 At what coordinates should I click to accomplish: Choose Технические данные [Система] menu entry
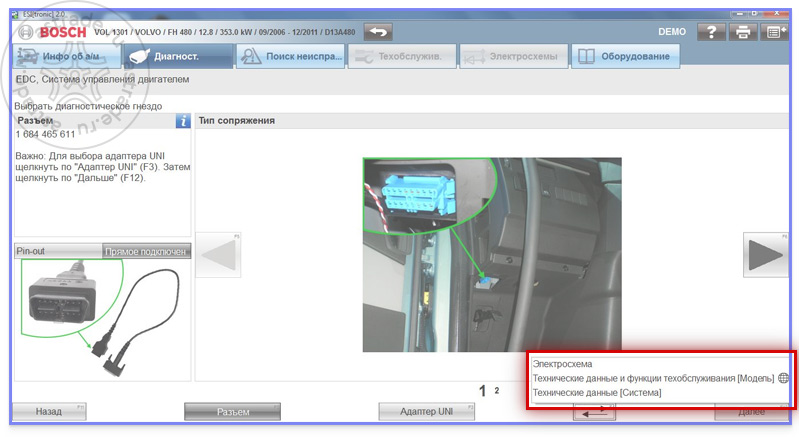(x=597, y=393)
